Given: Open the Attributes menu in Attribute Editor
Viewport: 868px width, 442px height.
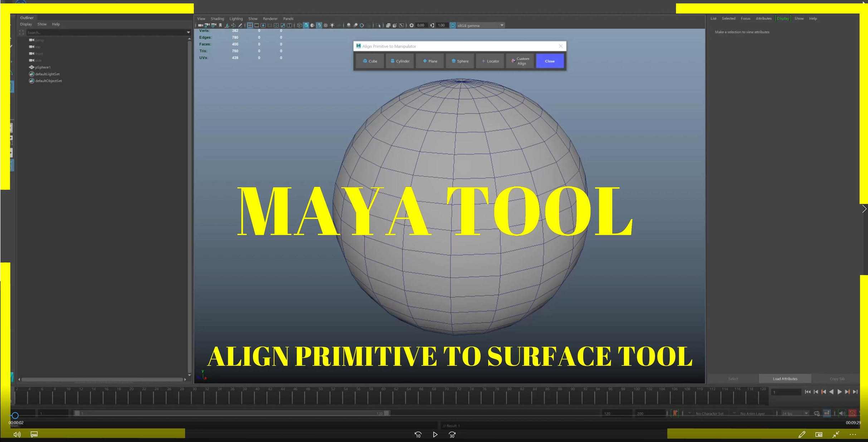Looking at the screenshot, I should click(x=764, y=18).
